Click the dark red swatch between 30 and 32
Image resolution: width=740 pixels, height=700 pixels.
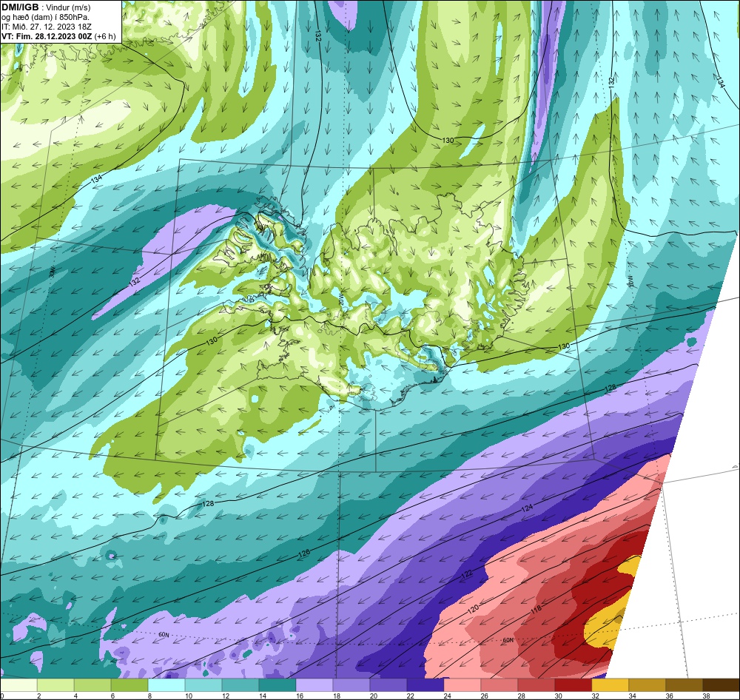[573, 685]
